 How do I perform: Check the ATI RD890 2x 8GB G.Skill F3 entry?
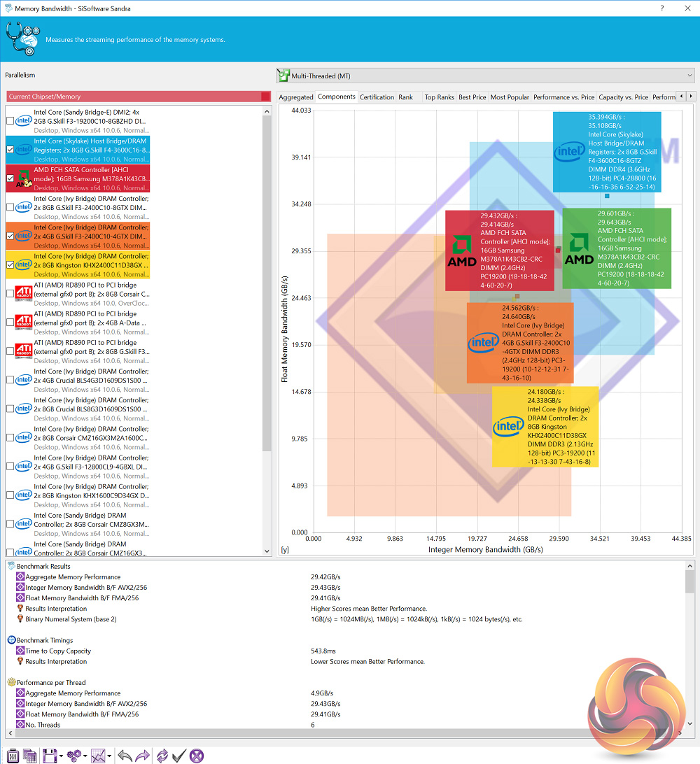click(10, 351)
